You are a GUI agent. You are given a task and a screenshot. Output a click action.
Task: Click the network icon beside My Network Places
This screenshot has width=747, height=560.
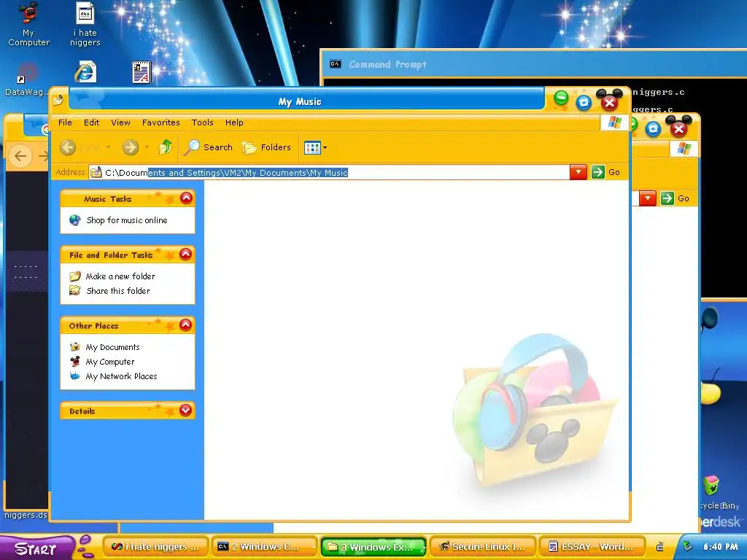point(75,376)
